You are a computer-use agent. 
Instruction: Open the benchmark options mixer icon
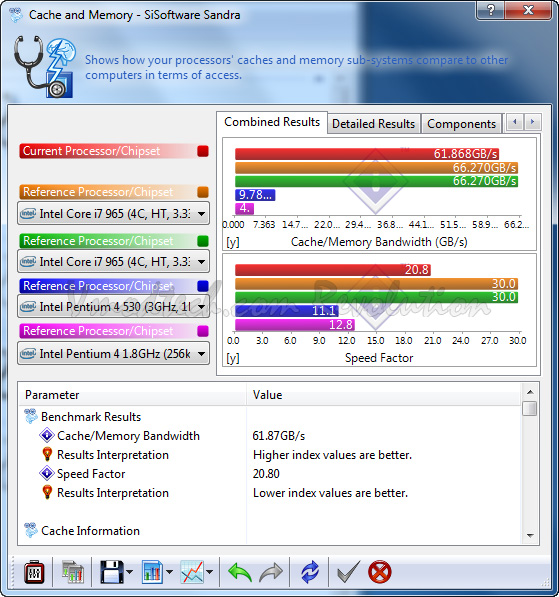click(x=34, y=572)
